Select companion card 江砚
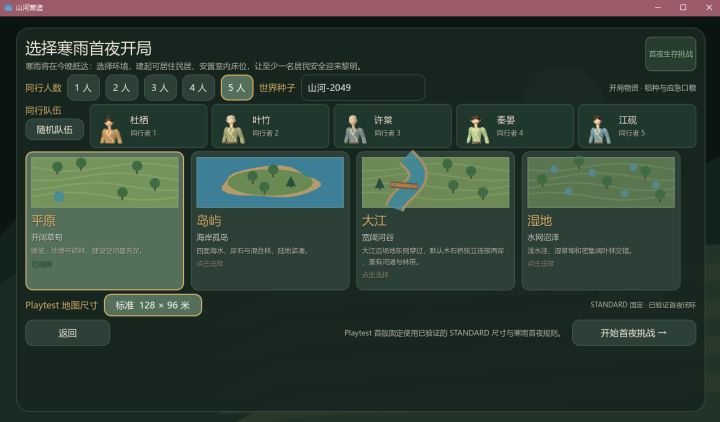 [637, 126]
